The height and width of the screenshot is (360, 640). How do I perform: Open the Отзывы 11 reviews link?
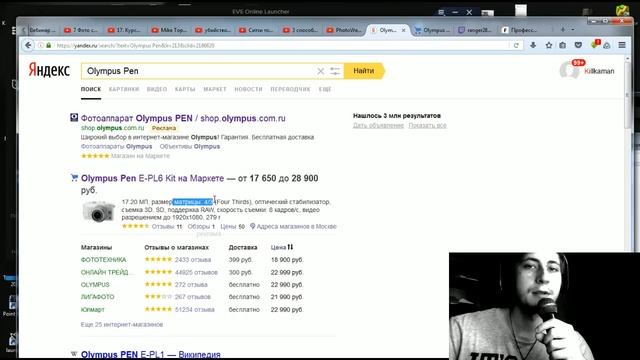click(x=167, y=226)
